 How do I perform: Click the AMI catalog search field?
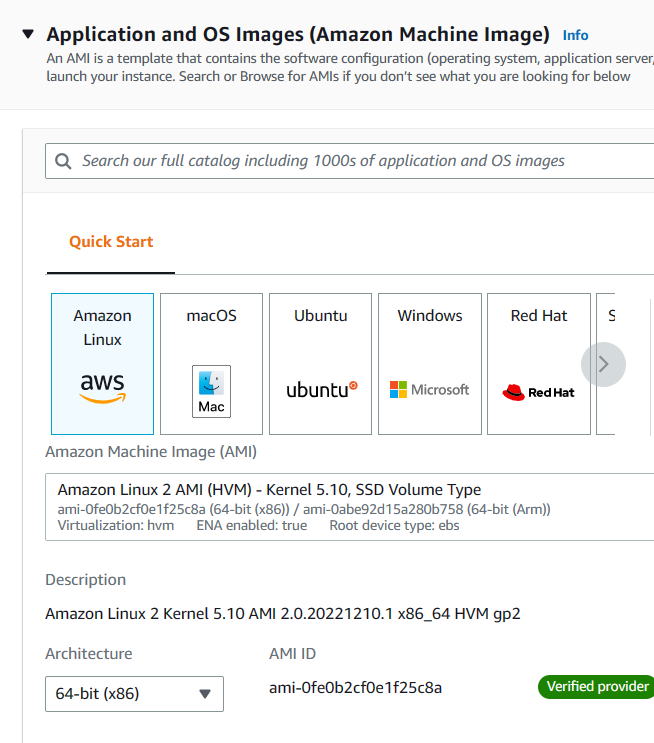(x=350, y=161)
